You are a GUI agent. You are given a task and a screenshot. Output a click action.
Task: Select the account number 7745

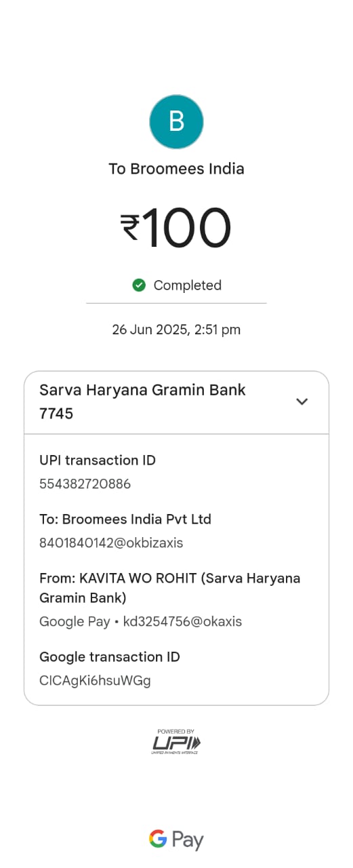pos(56,414)
